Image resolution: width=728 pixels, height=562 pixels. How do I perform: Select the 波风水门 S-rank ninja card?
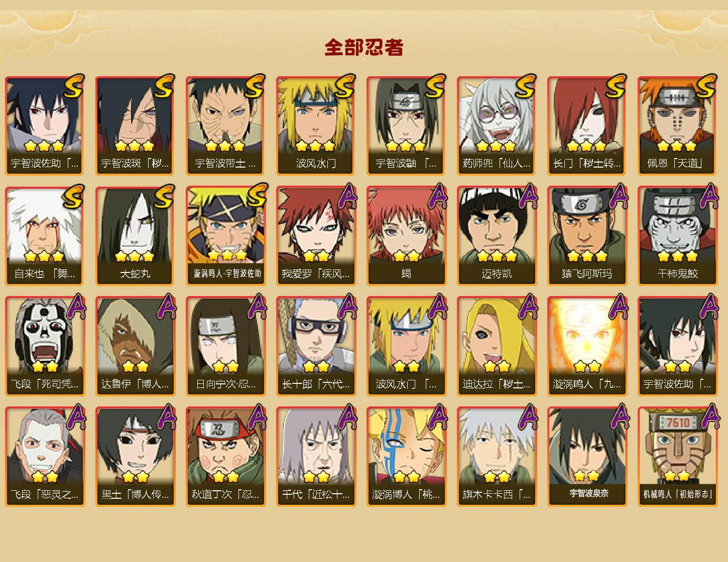coord(316,125)
